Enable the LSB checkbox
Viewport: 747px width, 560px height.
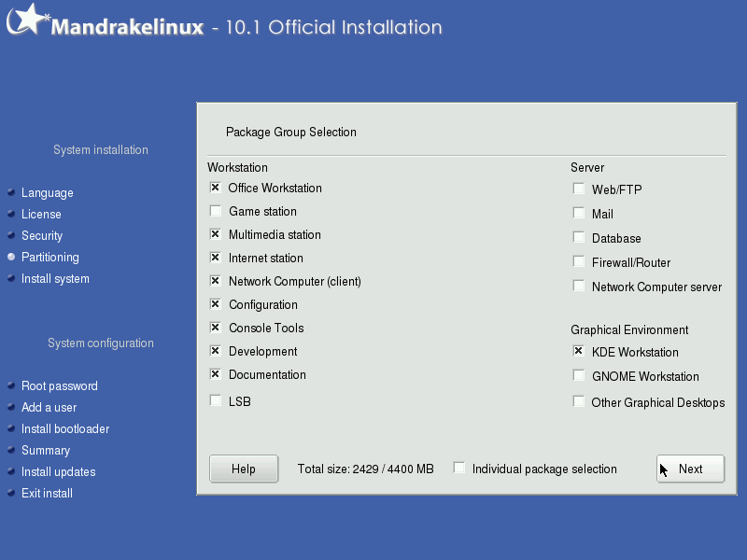(x=216, y=400)
